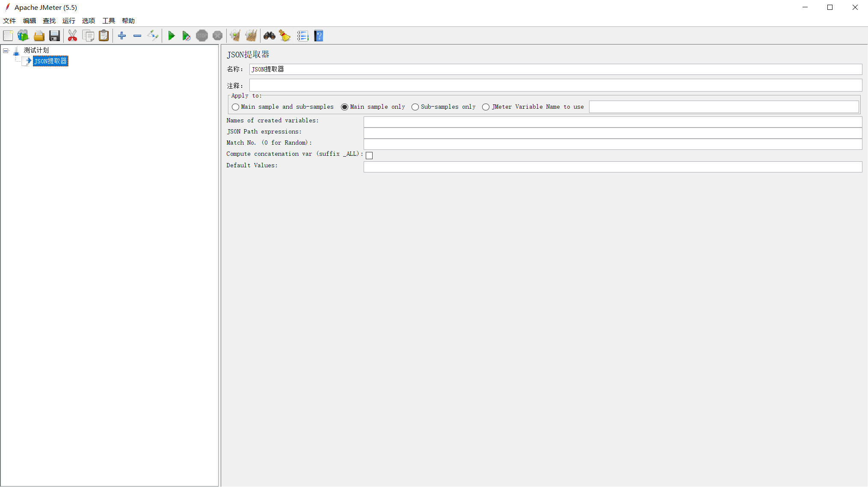
Task: Select the Main sample and sub-samples option
Action: (236, 107)
